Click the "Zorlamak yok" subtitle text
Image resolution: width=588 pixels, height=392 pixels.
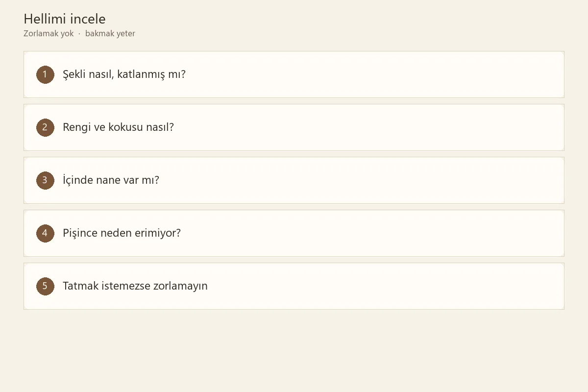[x=49, y=34]
